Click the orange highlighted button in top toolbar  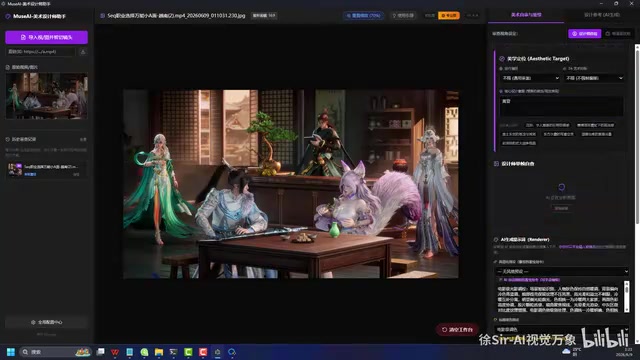[449, 16]
